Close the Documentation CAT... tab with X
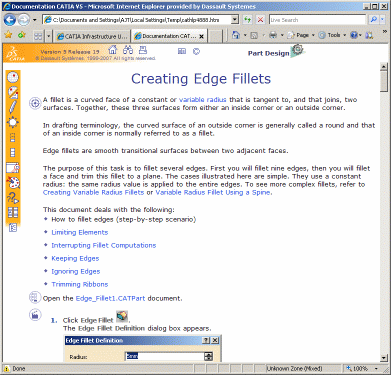The height and width of the screenshot is (375, 391). [x=201, y=36]
